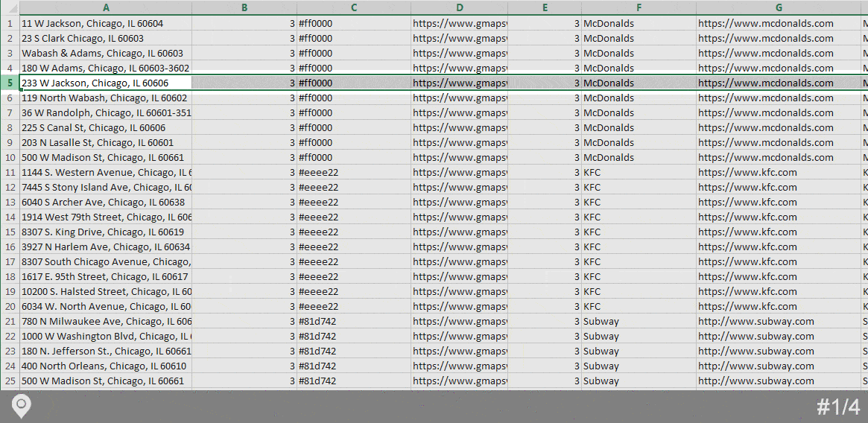This screenshot has width=868, height=423.
Task: Open https://www.kfc.com link in row 18
Action: tap(779, 276)
